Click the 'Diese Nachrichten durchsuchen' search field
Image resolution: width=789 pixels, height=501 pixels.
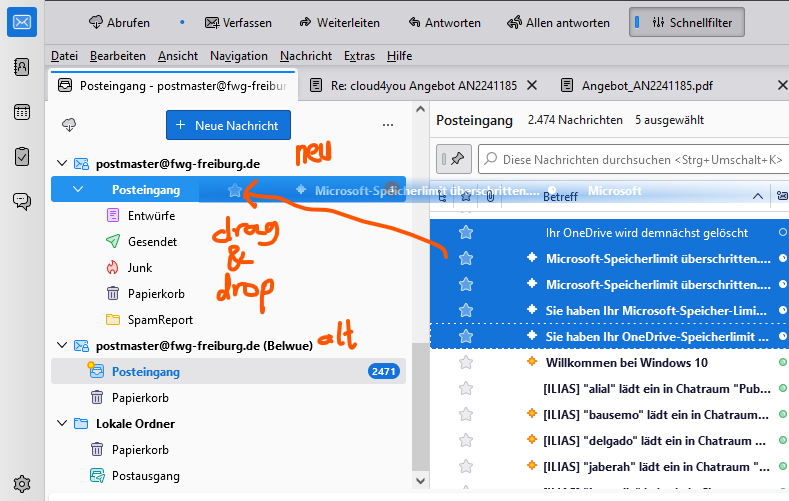pos(630,159)
